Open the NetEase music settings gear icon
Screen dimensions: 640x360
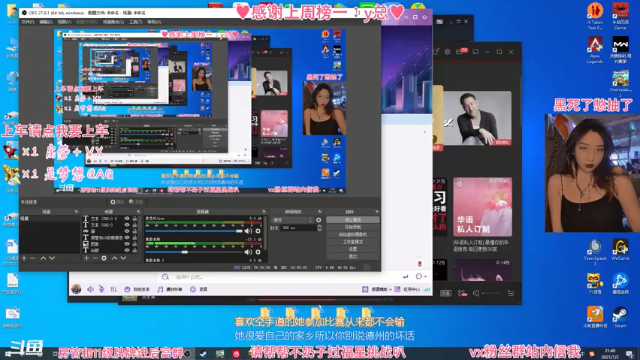[447, 52]
